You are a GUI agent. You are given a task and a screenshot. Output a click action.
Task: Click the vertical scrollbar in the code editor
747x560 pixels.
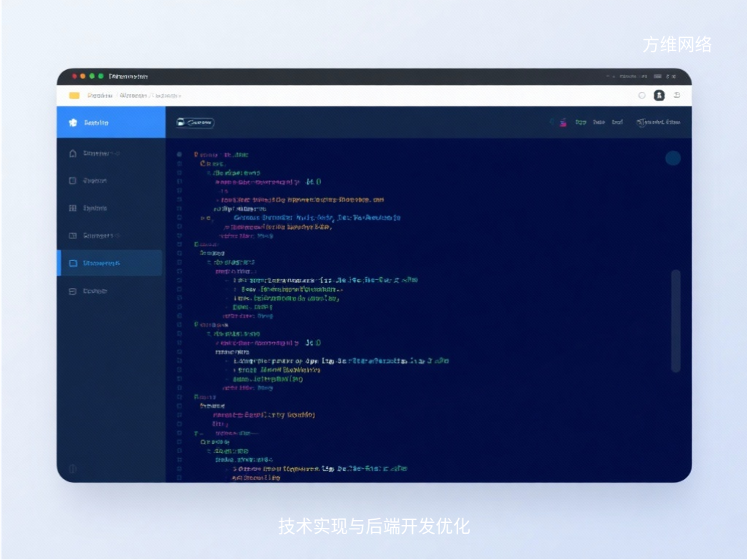tap(676, 321)
